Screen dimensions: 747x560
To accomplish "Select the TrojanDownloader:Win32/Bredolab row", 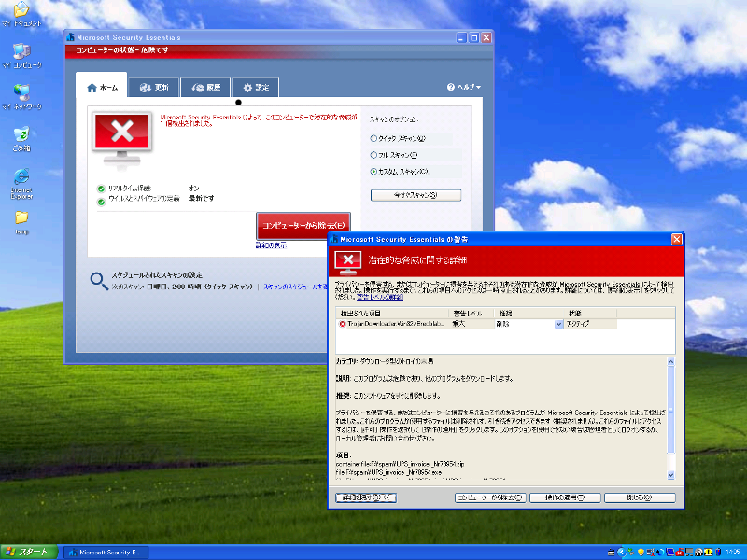I will (476, 324).
